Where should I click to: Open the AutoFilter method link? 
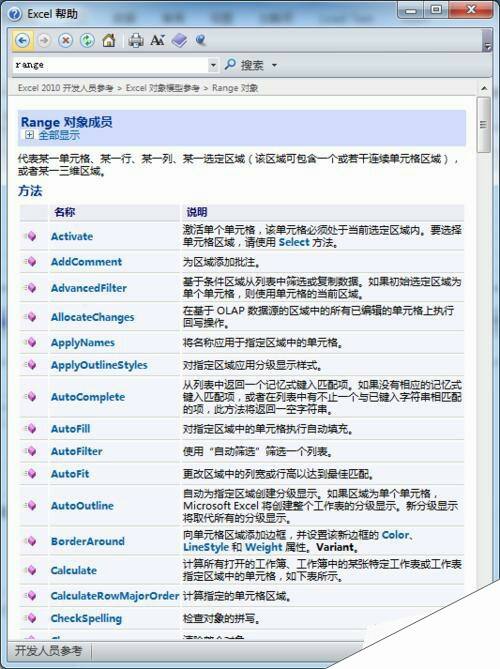pos(76,451)
